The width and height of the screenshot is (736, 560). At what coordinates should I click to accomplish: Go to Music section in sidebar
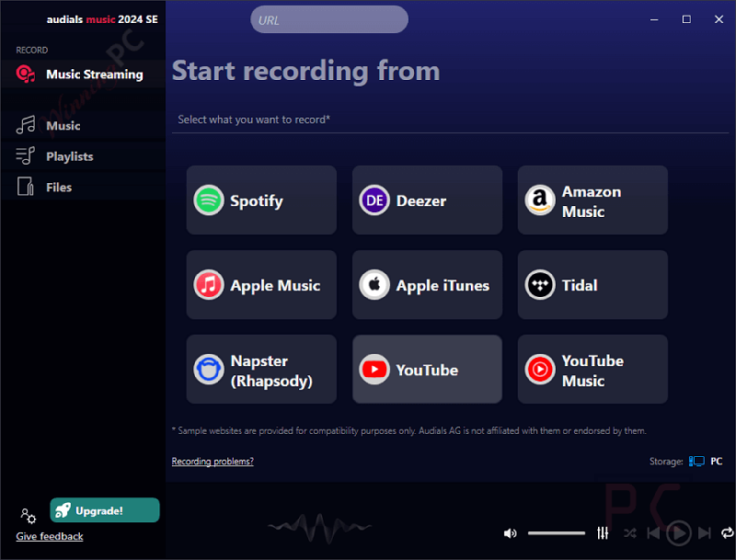click(83, 126)
